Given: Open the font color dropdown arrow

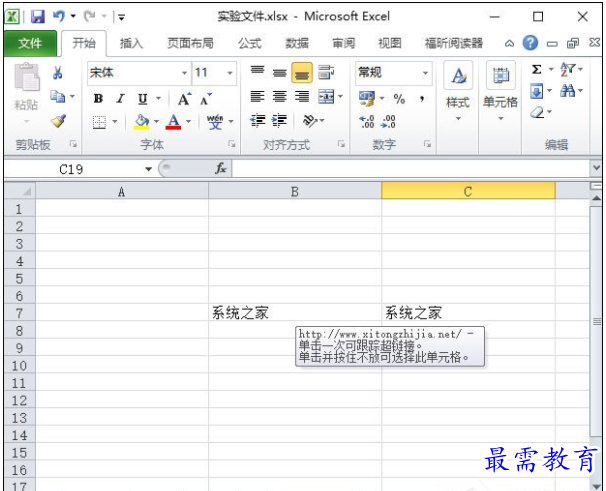Looking at the screenshot, I should click(189, 122).
